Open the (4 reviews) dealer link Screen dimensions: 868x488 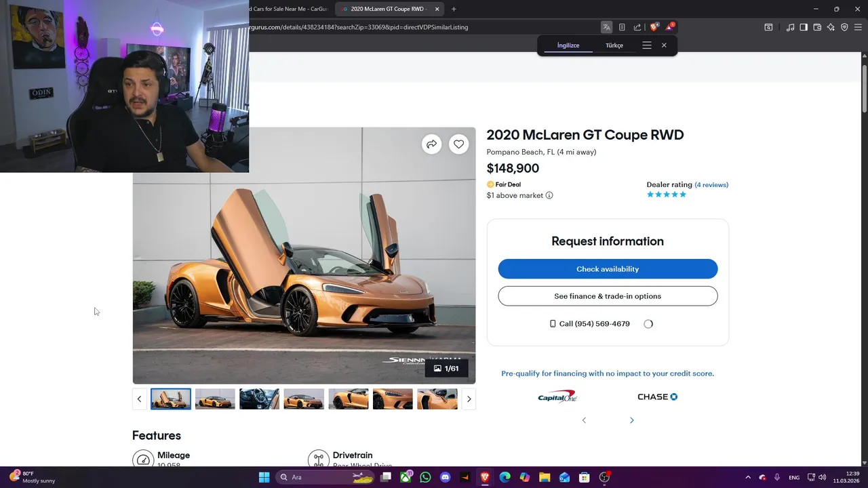pos(711,184)
